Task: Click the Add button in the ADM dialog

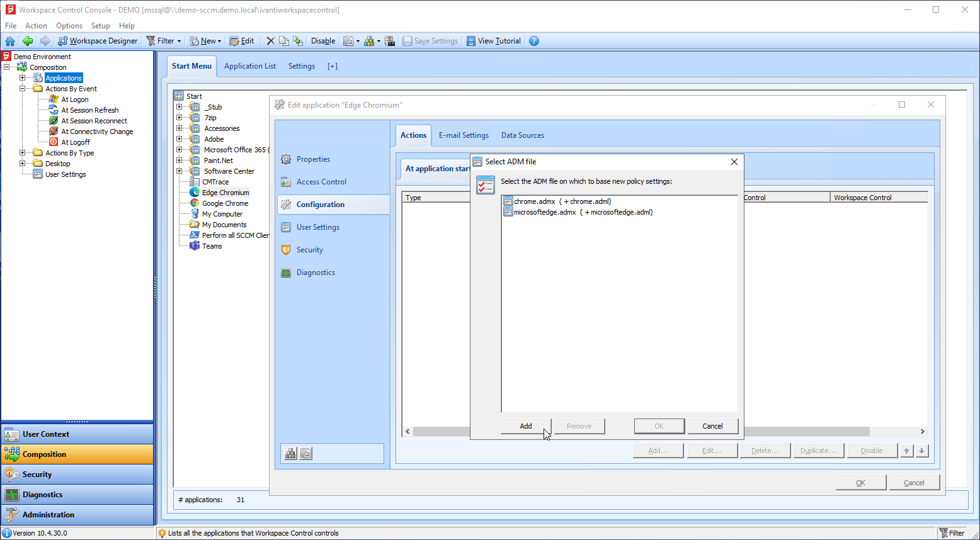Action: pyautogui.click(x=526, y=426)
